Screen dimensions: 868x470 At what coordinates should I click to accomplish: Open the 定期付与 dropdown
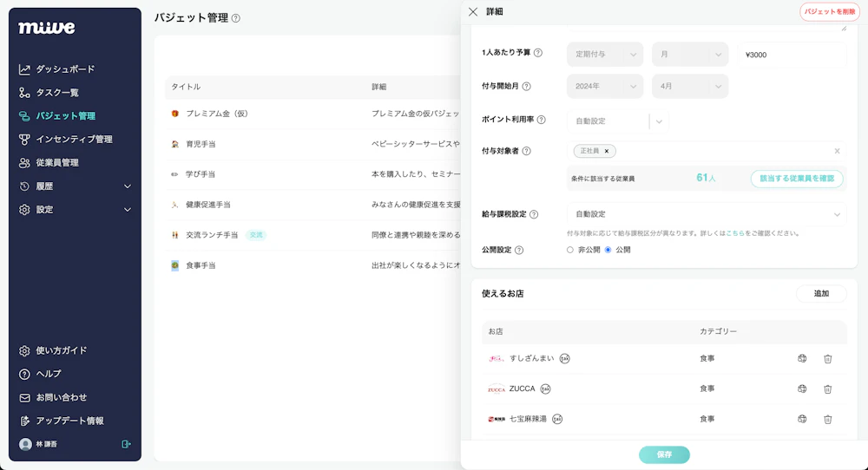[x=604, y=54]
